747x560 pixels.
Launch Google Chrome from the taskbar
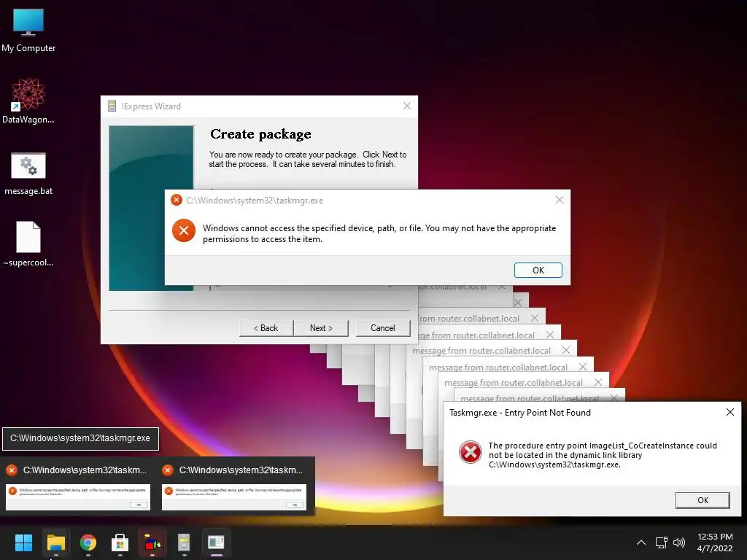pos(88,542)
